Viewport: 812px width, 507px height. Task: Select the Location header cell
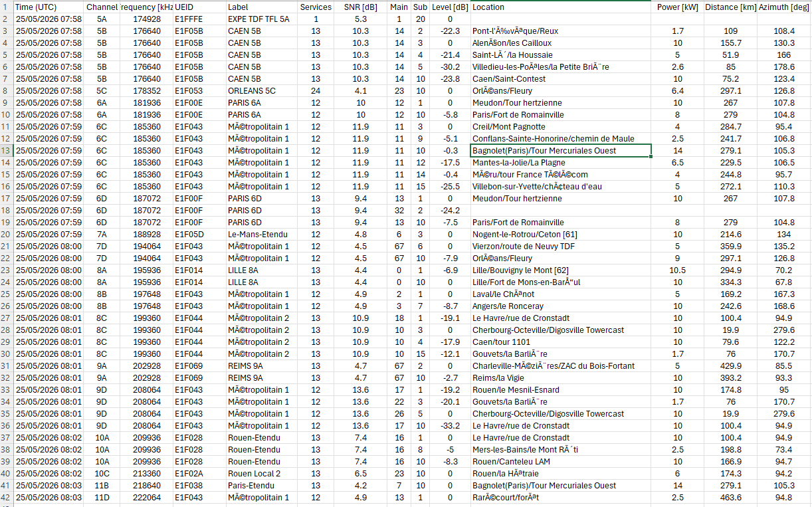561,7
